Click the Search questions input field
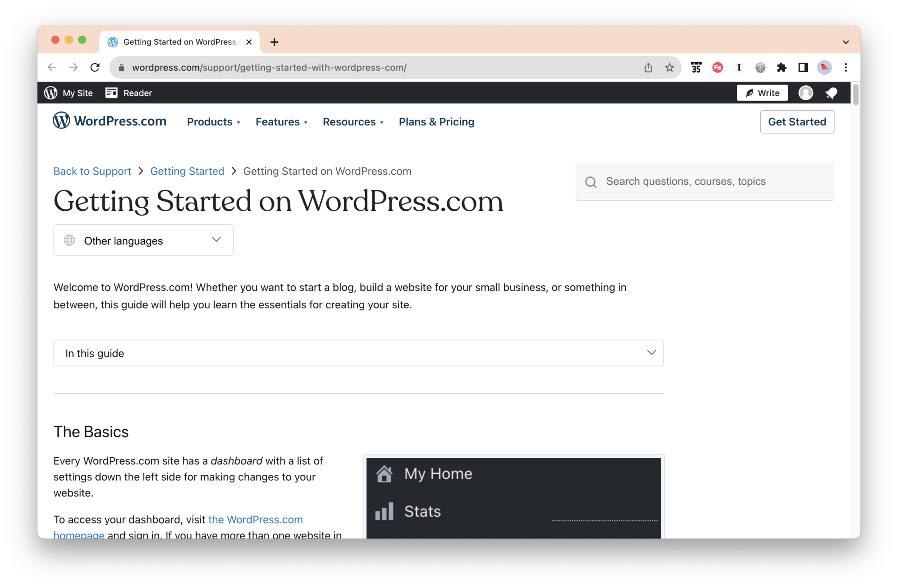The image size is (898, 588). [715, 182]
